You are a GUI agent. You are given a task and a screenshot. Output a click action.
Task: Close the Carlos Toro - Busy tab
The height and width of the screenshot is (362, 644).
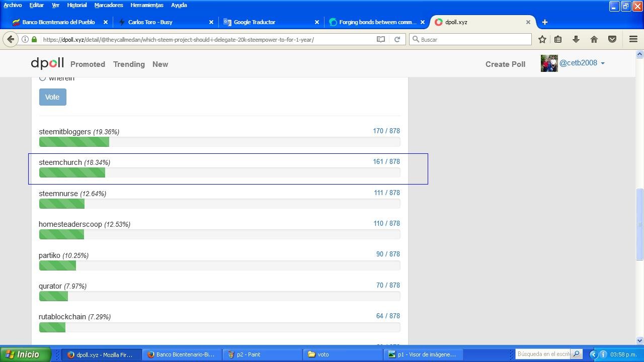211,22
